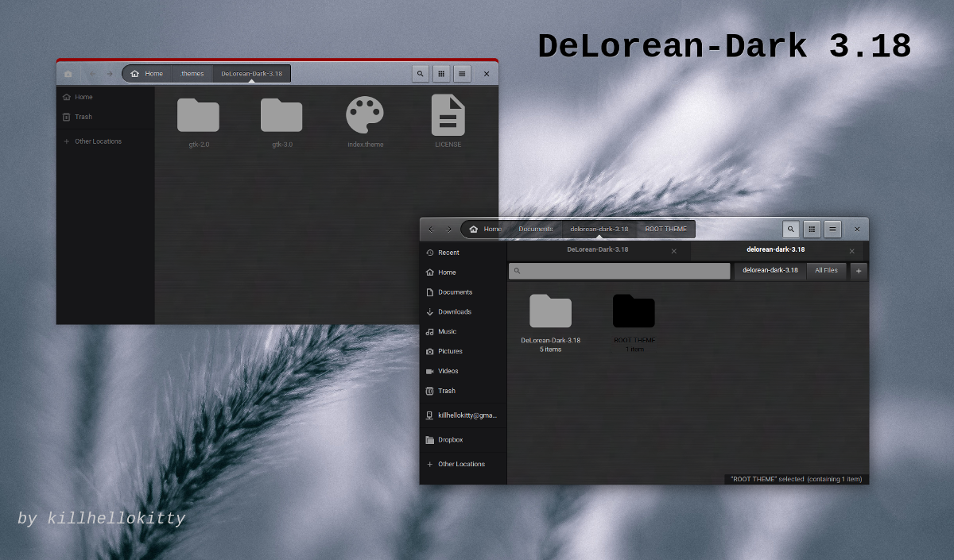The image size is (954, 560).
Task: Open the hamburger menu in the back window
Action: click(x=462, y=74)
